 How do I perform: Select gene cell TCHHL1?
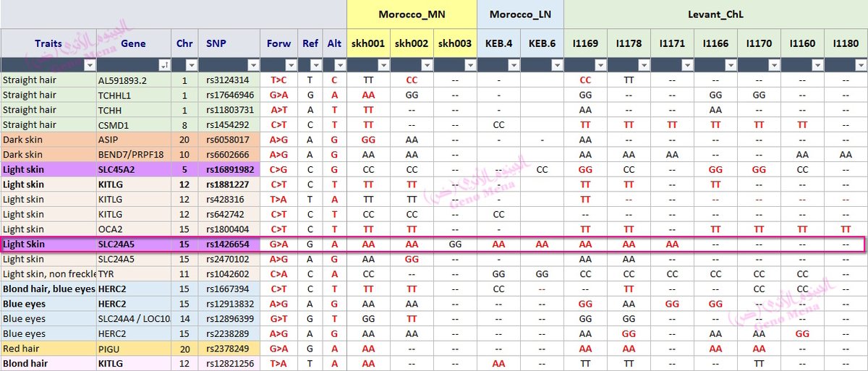click(x=133, y=95)
